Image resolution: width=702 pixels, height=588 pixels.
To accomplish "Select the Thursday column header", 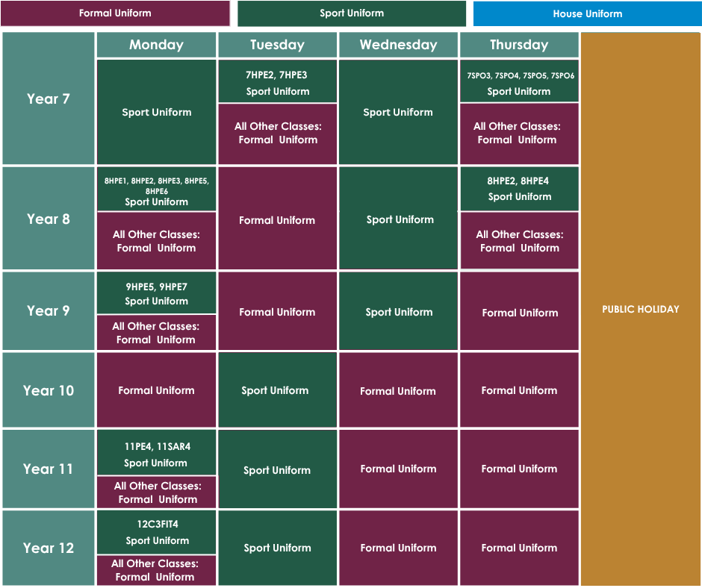I will click(x=519, y=45).
